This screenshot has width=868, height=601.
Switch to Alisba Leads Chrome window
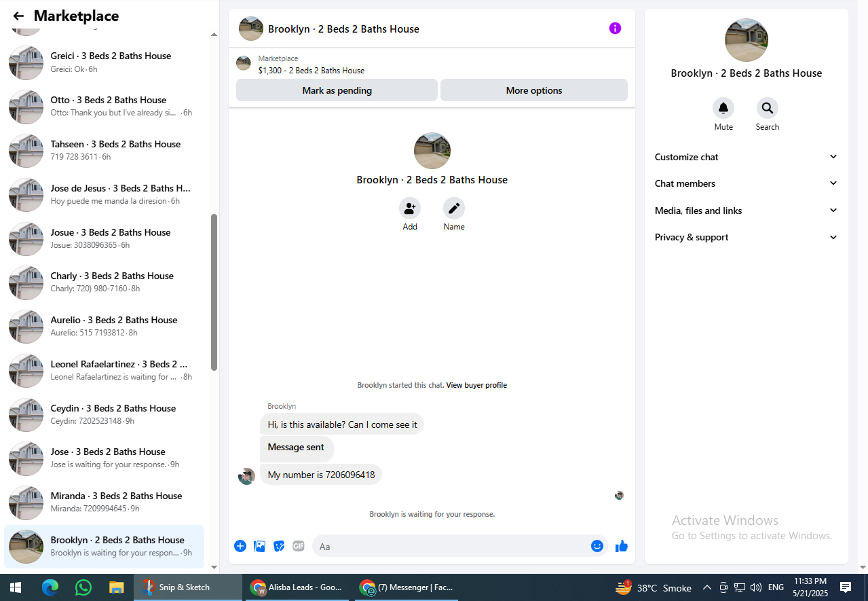point(297,587)
